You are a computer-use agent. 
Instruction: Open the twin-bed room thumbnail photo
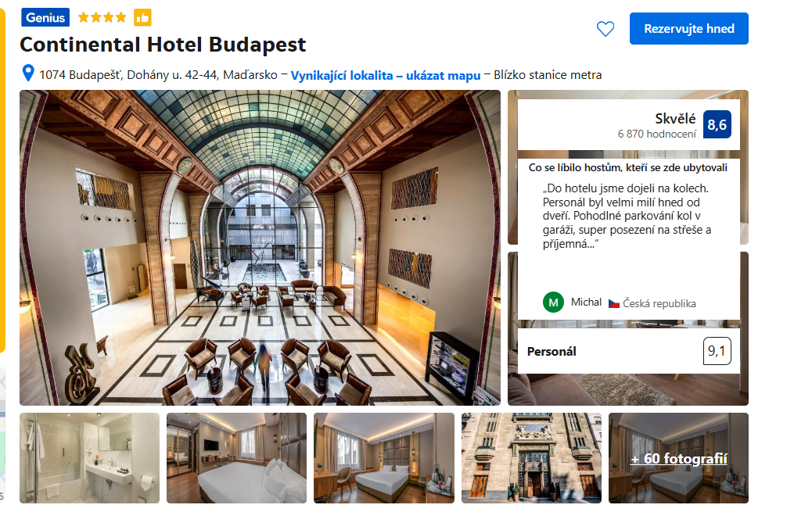pos(384,458)
